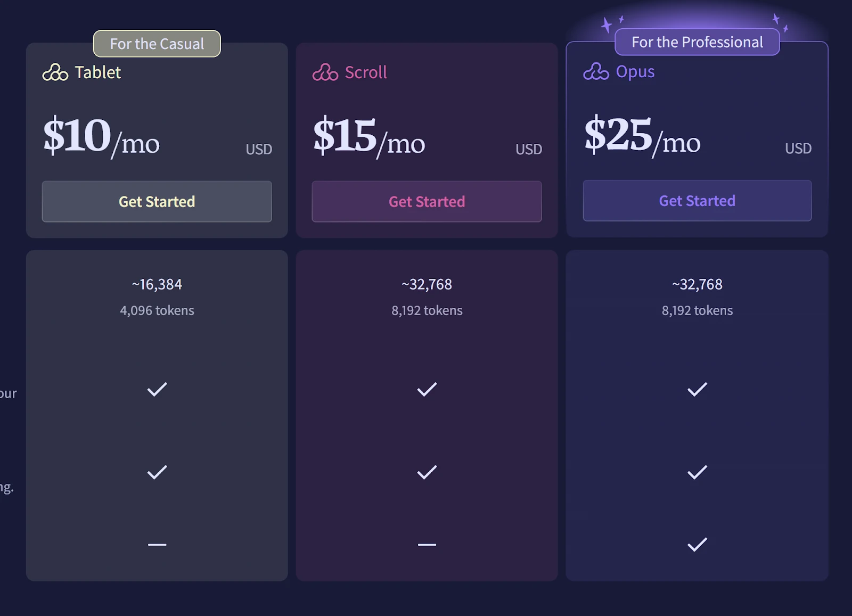Viewport: 852px width, 616px height.
Task: Get started with the Tablet plan
Action: 157,201
